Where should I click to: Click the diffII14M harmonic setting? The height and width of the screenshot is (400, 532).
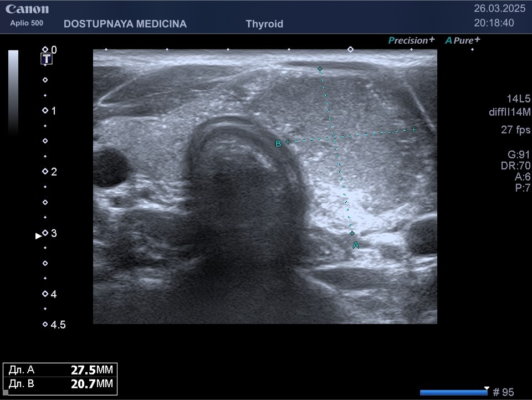tap(506, 112)
